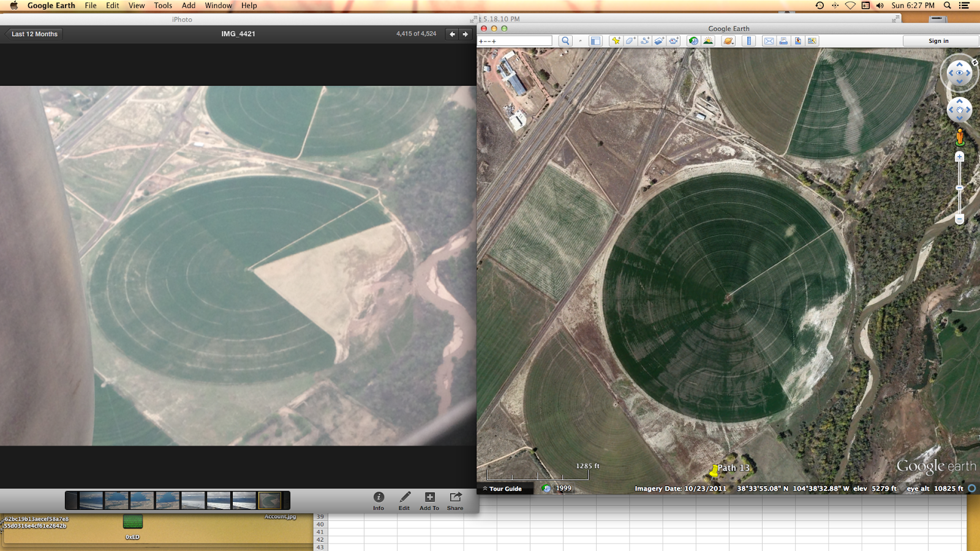Open the File menu
980x551 pixels.
tap(91, 6)
